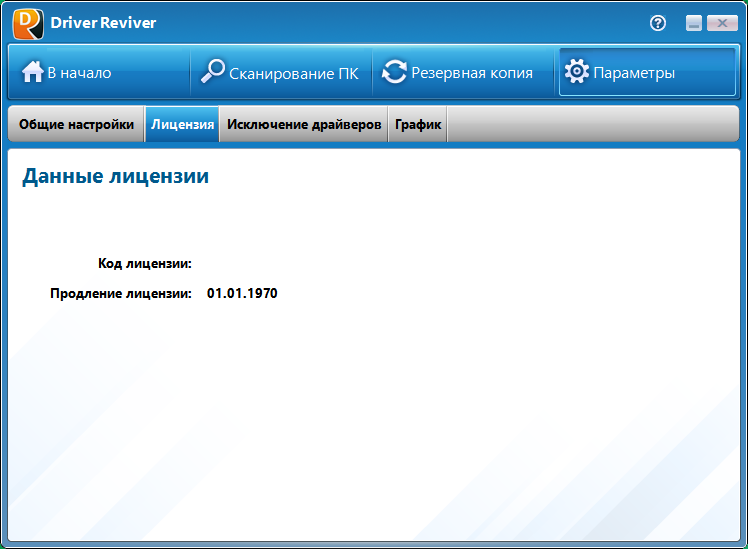
Task: Open 'Резервная копия' section
Action: tap(463, 72)
